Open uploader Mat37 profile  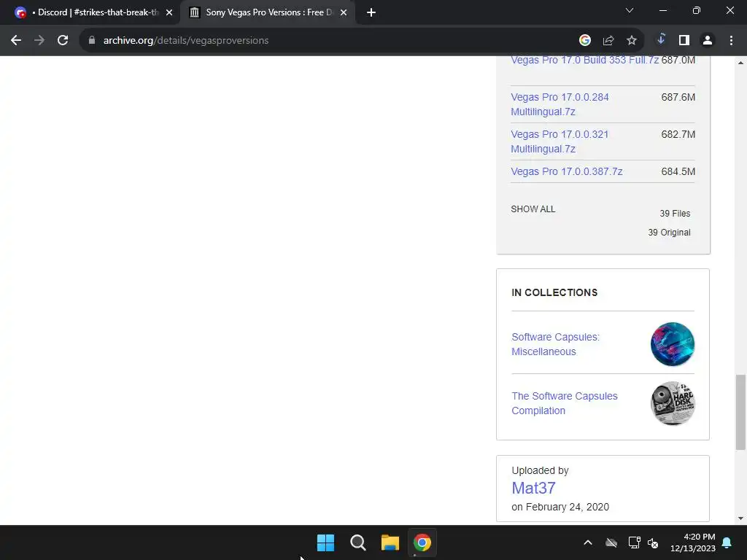(533, 488)
